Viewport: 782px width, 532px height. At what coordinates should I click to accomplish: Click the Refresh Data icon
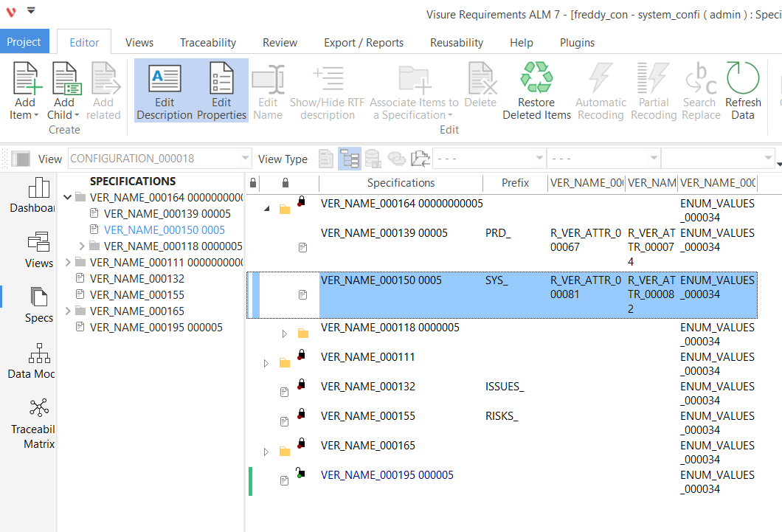coord(743,77)
